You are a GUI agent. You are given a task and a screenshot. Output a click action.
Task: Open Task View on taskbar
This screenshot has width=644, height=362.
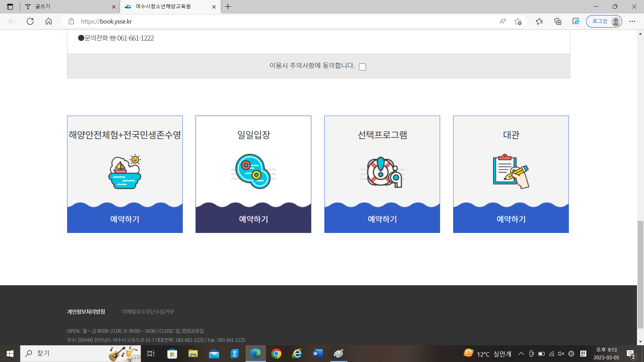pos(151,354)
